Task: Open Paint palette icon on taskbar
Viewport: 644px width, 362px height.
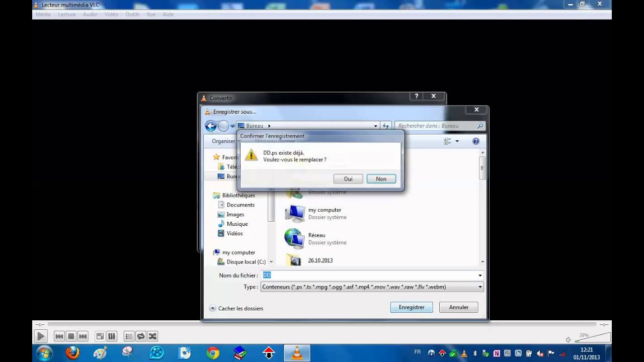Action: tap(100, 353)
